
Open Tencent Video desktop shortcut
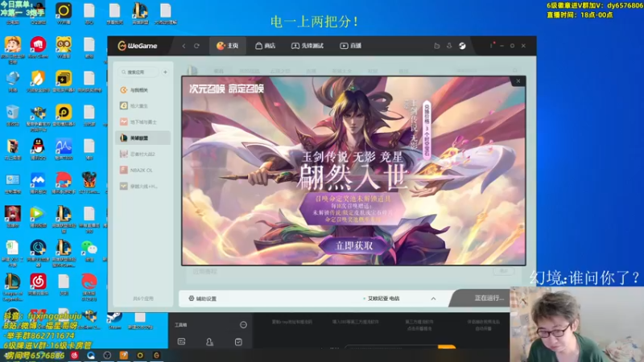coord(38,216)
